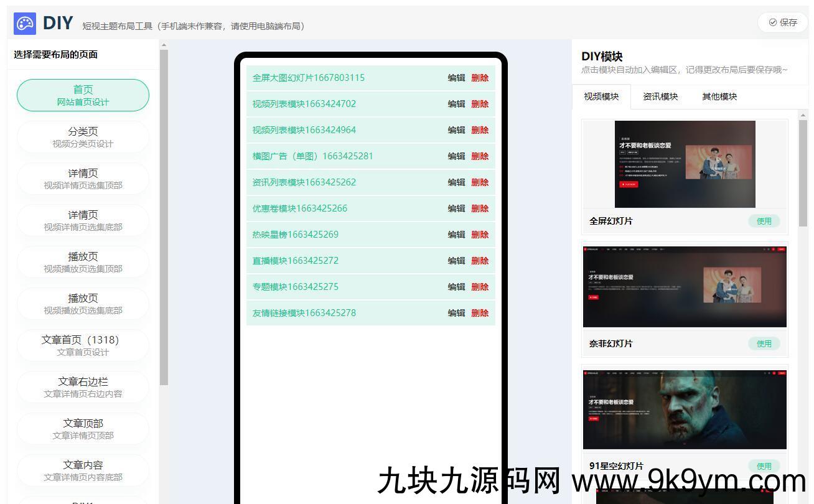814x504 pixels.
Task: Click the left page list scrollbar
Action: [x=164, y=218]
